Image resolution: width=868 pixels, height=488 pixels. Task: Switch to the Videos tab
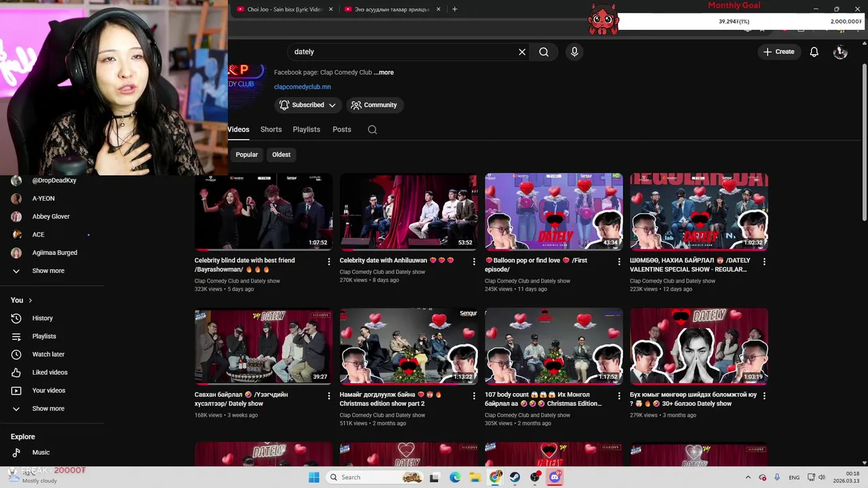(238, 129)
